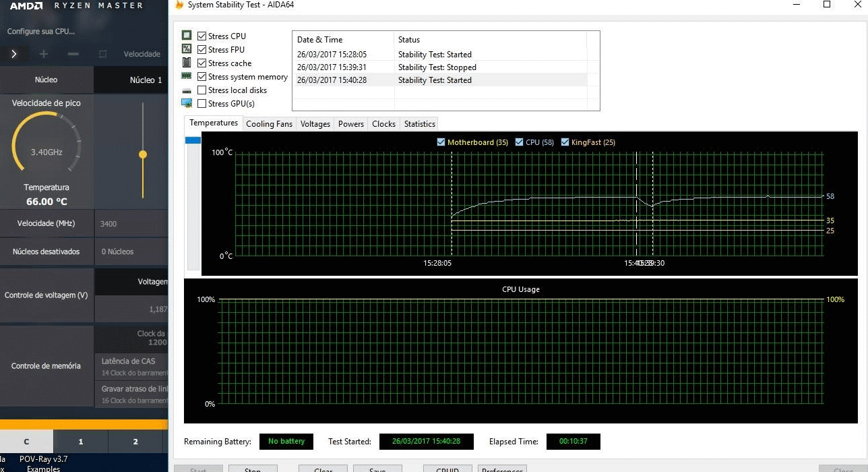Select Ryzen Master profile tab 2

(x=135, y=442)
